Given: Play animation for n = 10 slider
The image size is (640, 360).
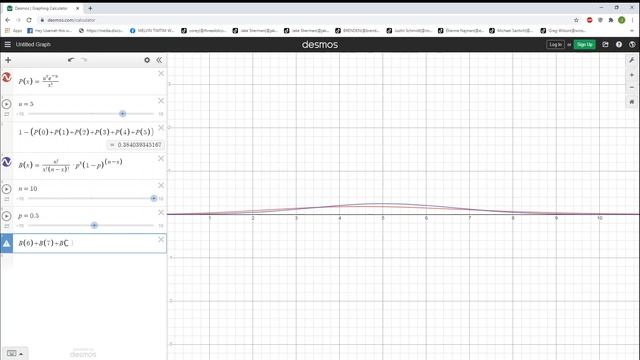Looking at the screenshot, I should click(x=7, y=189).
